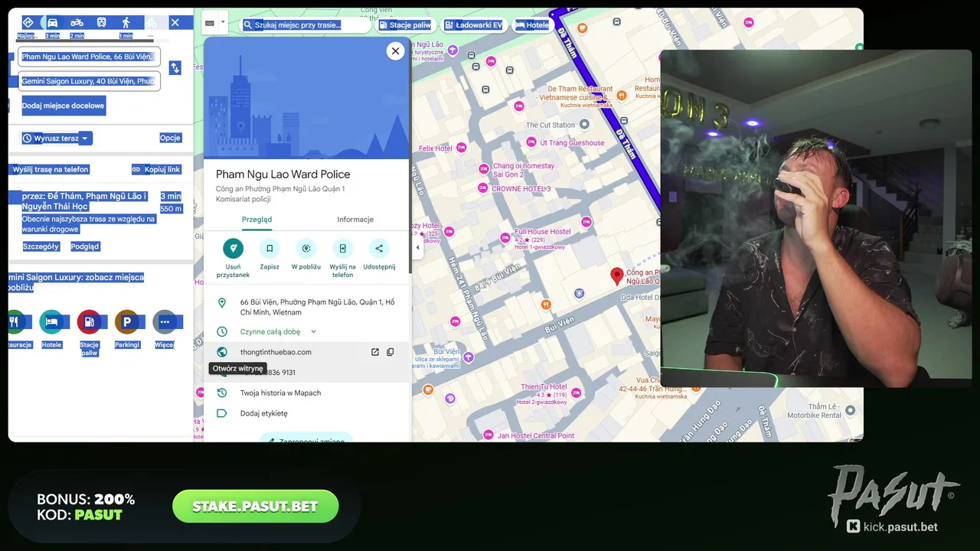Image resolution: width=980 pixels, height=551 pixels.
Task: Click the W pobliżu icon
Action: 306,248
